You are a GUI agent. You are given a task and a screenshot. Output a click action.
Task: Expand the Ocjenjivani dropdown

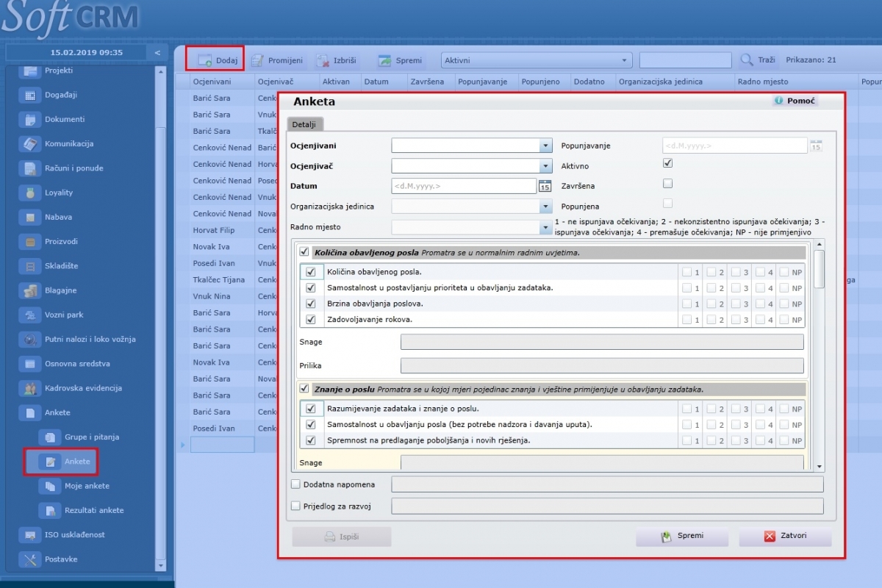tap(545, 146)
